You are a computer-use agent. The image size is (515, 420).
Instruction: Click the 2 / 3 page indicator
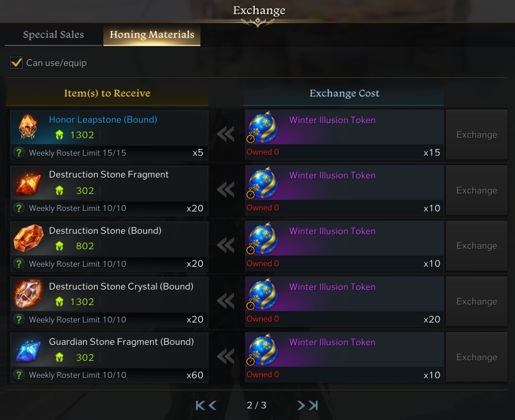click(256, 405)
